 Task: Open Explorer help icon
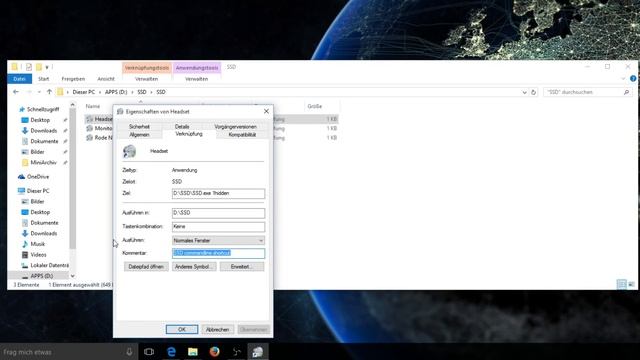pyautogui.click(x=633, y=79)
